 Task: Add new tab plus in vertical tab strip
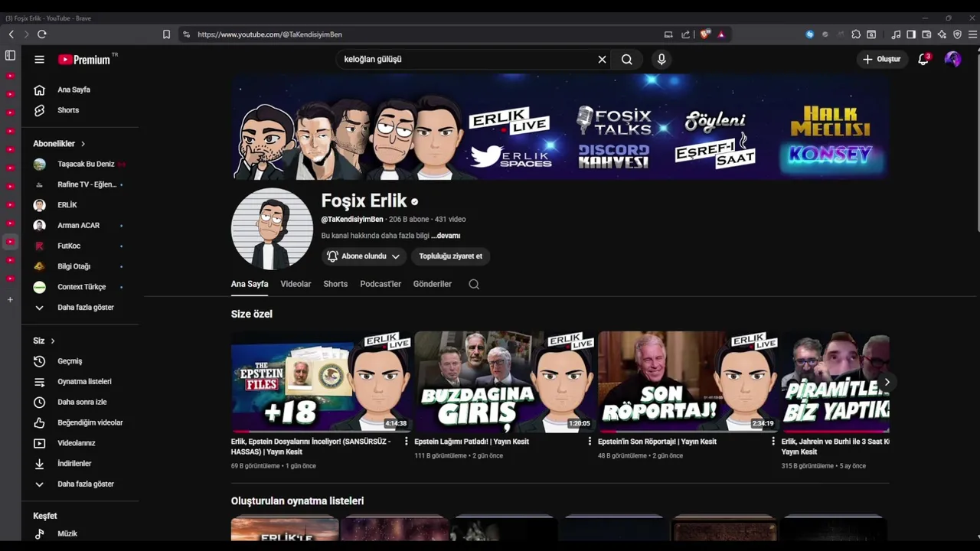pos(10,300)
